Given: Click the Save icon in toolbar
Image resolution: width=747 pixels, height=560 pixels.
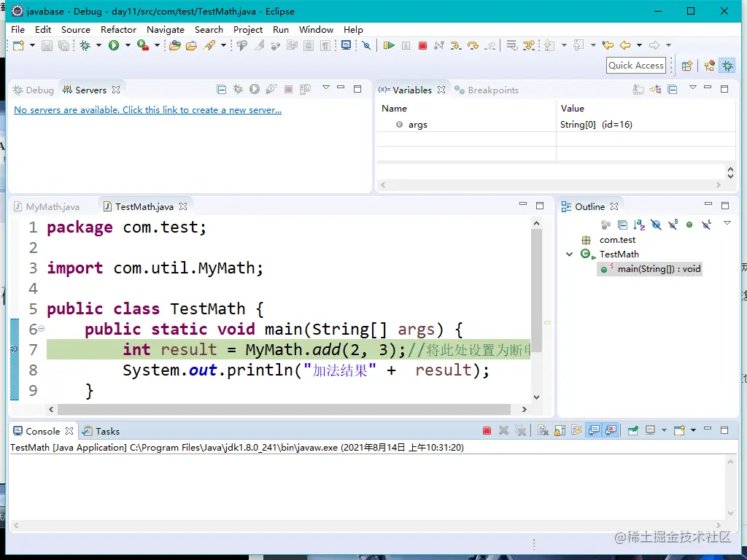Looking at the screenshot, I should 47,45.
